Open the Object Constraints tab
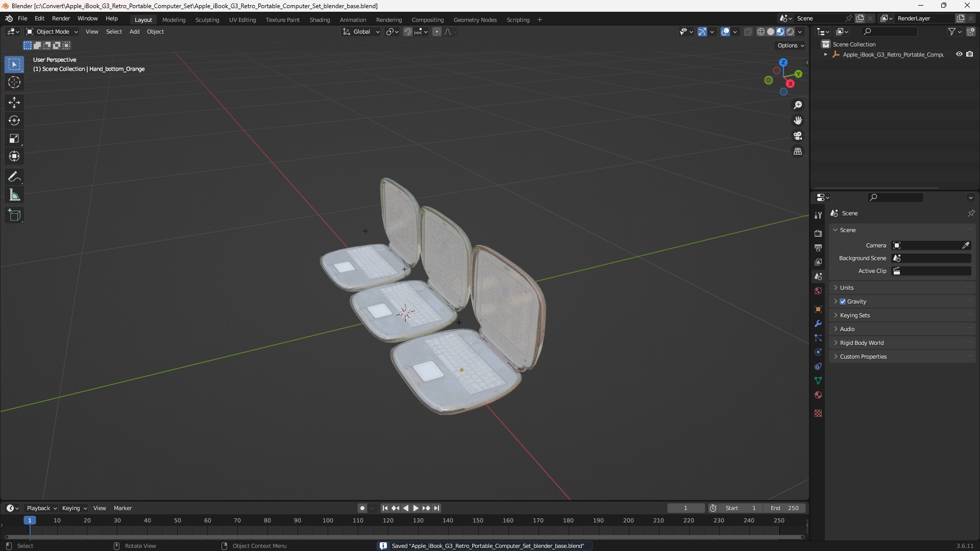 coord(818,366)
